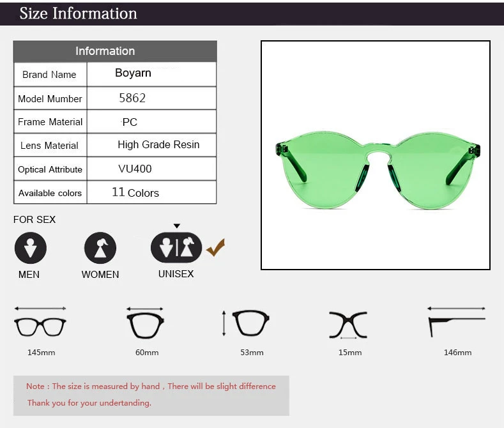Click the model number 5862

click(132, 98)
